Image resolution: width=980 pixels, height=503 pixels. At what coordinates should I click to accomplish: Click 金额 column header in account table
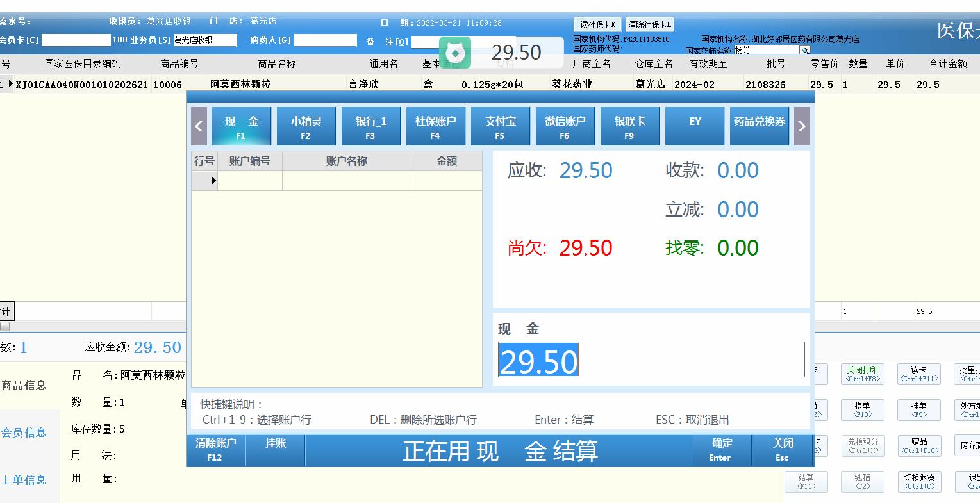[x=447, y=161]
